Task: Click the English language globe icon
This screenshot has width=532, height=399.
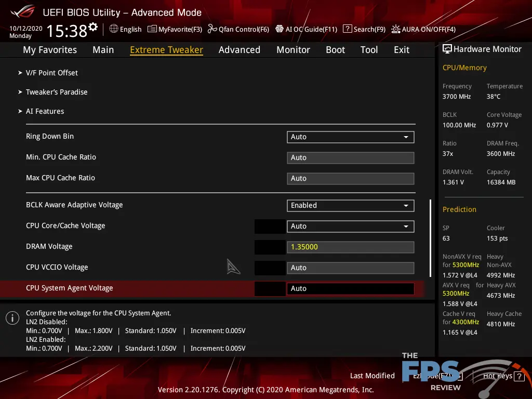Action: [x=114, y=29]
